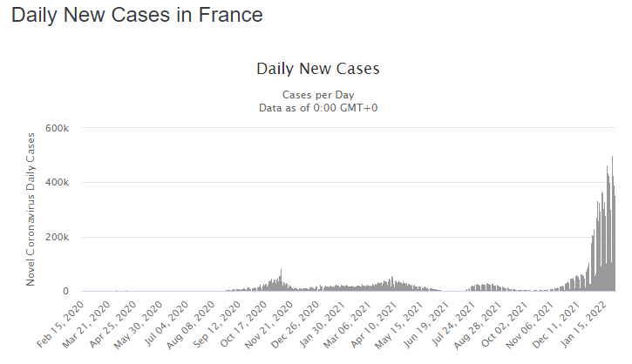Click 'Data as of 0:00 GMT+0' text
632x364 pixels.
click(318, 108)
